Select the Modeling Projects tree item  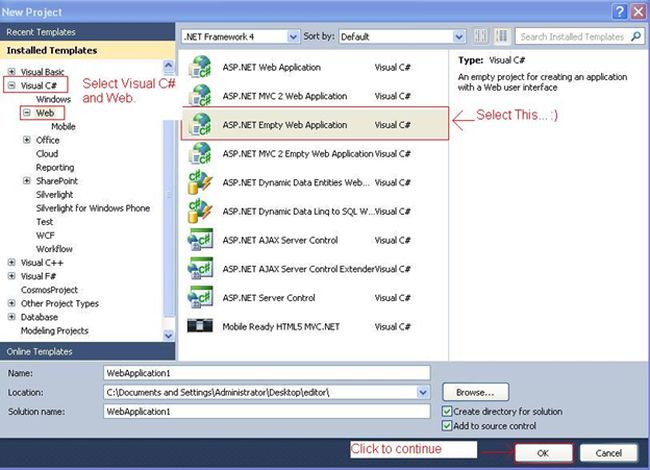tap(55, 331)
